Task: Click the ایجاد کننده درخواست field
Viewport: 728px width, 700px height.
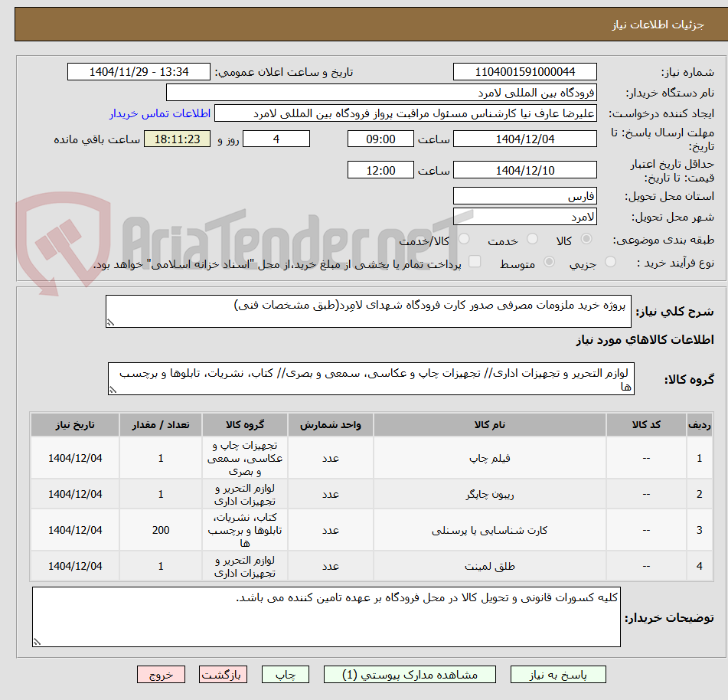Action: (405, 113)
